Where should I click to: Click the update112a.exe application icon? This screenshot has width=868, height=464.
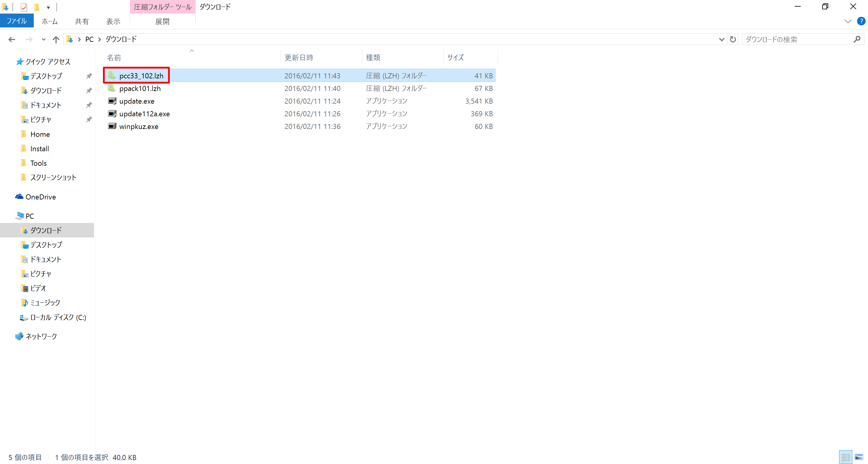(112, 114)
